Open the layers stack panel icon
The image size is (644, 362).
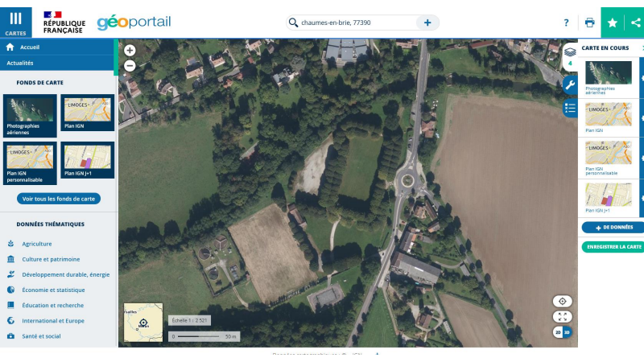[x=570, y=51]
